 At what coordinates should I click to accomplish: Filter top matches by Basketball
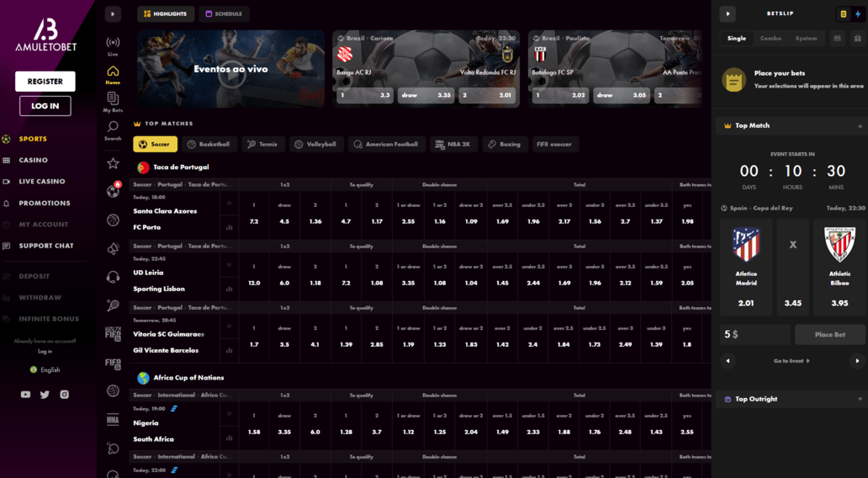tap(209, 144)
